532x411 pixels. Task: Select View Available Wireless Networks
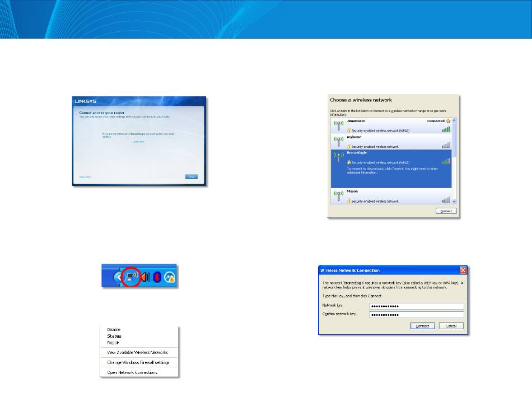[137, 352]
